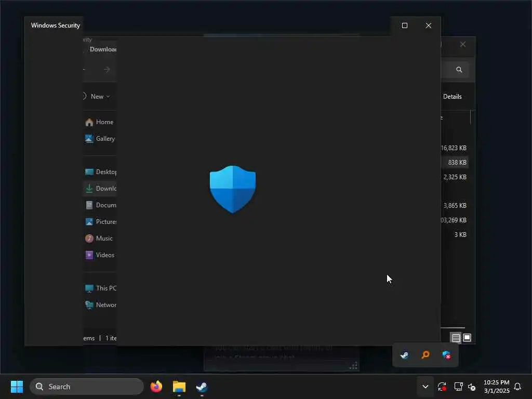
Task: Launch Firefox from the taskbar
Action: tap(156, 387)
